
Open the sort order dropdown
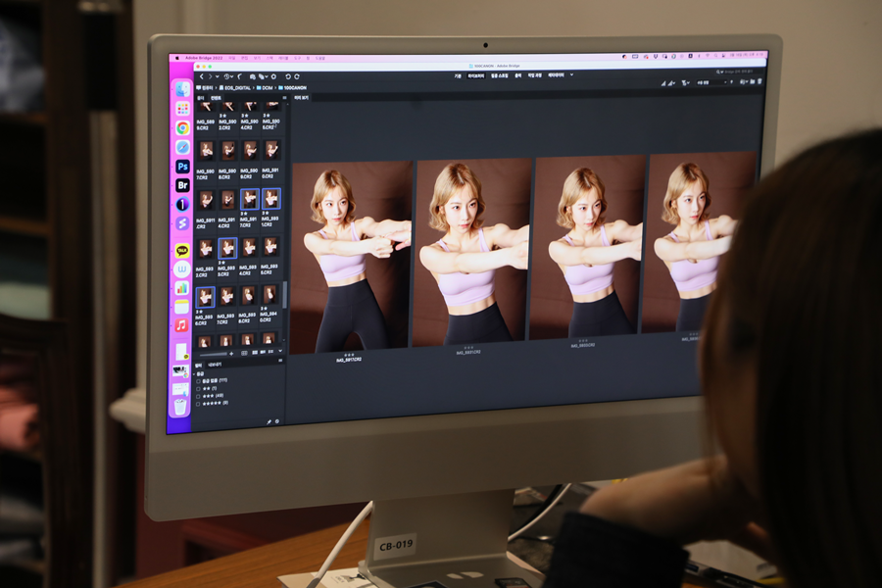pos(713,82)
